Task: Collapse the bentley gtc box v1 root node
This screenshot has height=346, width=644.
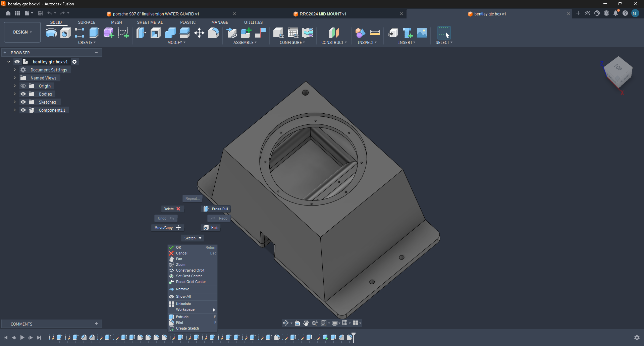Action: pos(9,62)
